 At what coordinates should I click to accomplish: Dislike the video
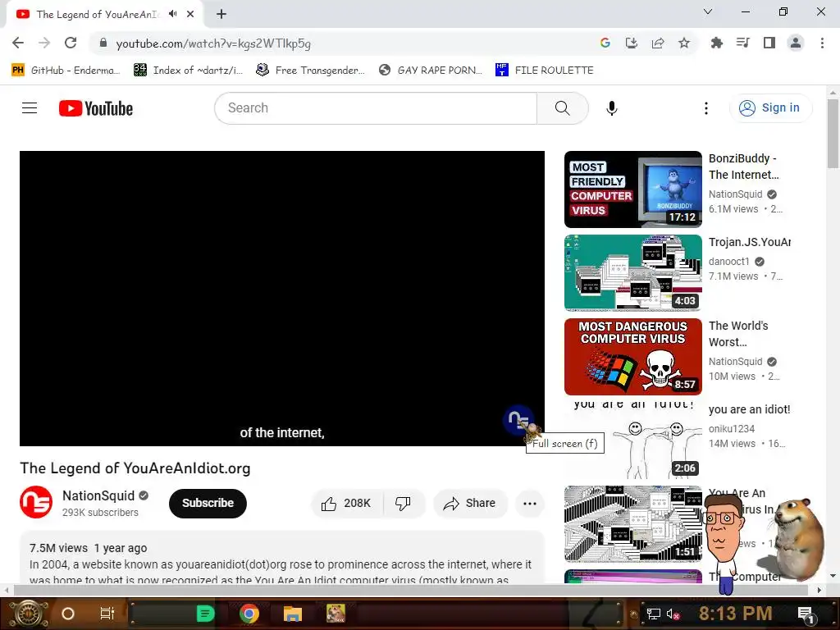[x=404, y=503]
